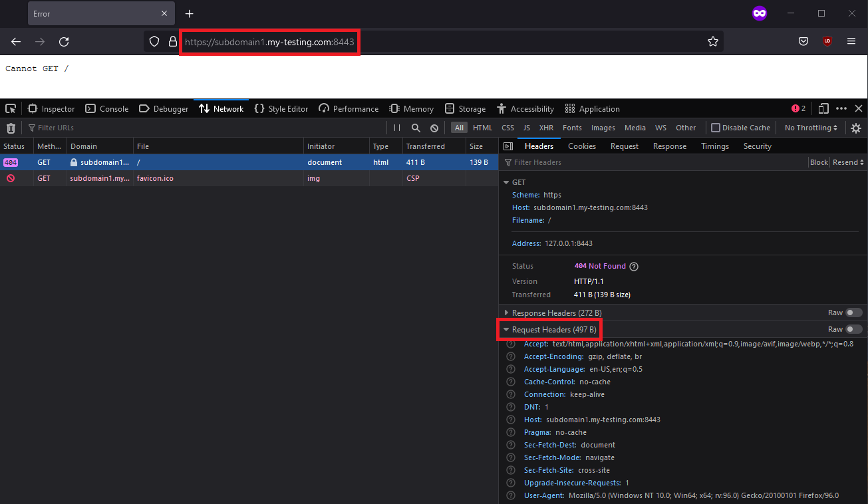Click the Block button in headers panel
Image resolution: width=868 pixels, height=504 pixels.
pos(819,162)
